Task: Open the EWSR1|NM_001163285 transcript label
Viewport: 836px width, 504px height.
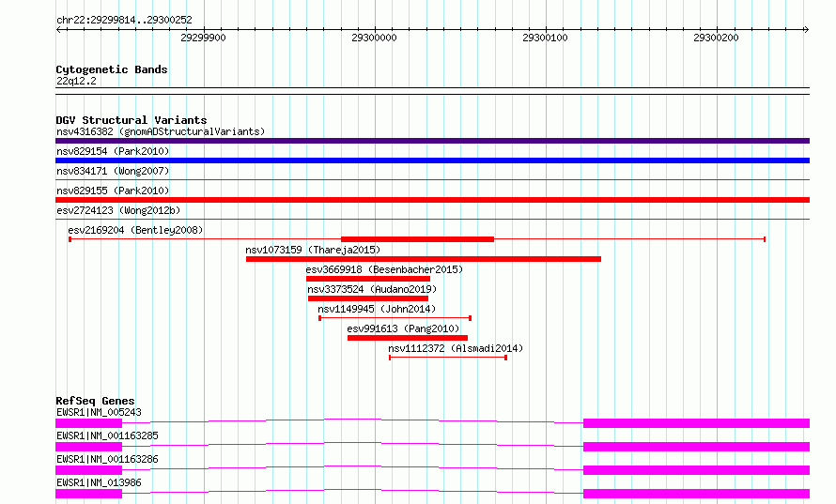Action: coord(107,435)
